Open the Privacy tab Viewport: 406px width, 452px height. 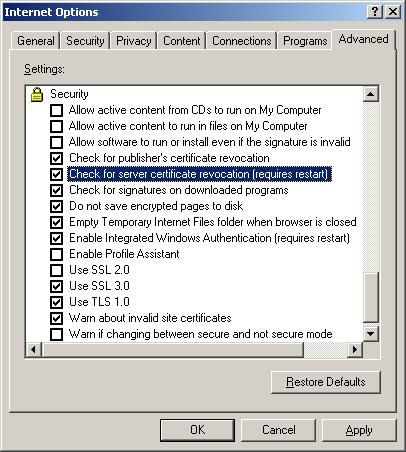coord(134,41)
